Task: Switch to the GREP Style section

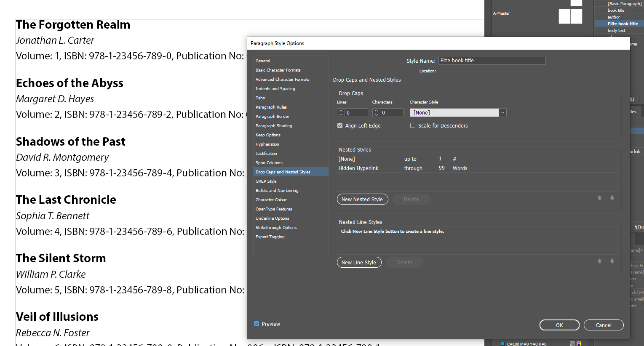Action: [266, 181]
